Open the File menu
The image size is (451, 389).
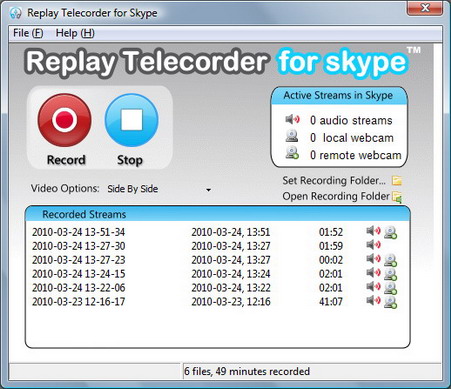pos(28,33)
